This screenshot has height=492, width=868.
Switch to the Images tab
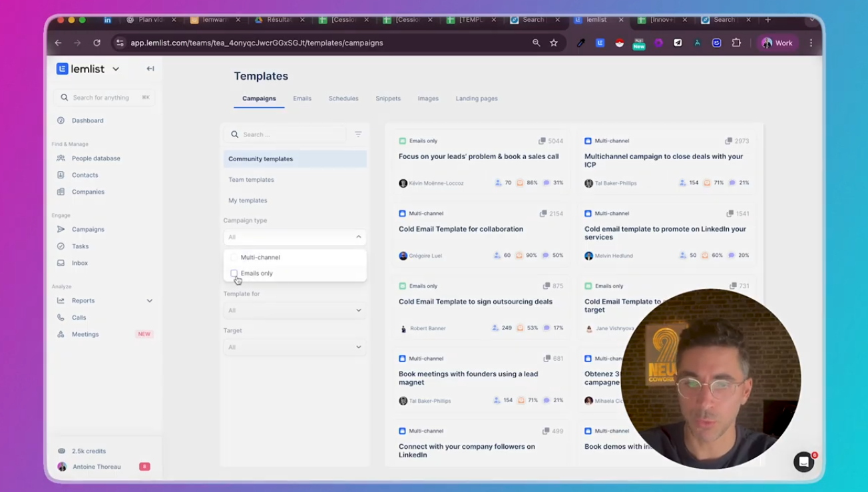coord(428,99)
